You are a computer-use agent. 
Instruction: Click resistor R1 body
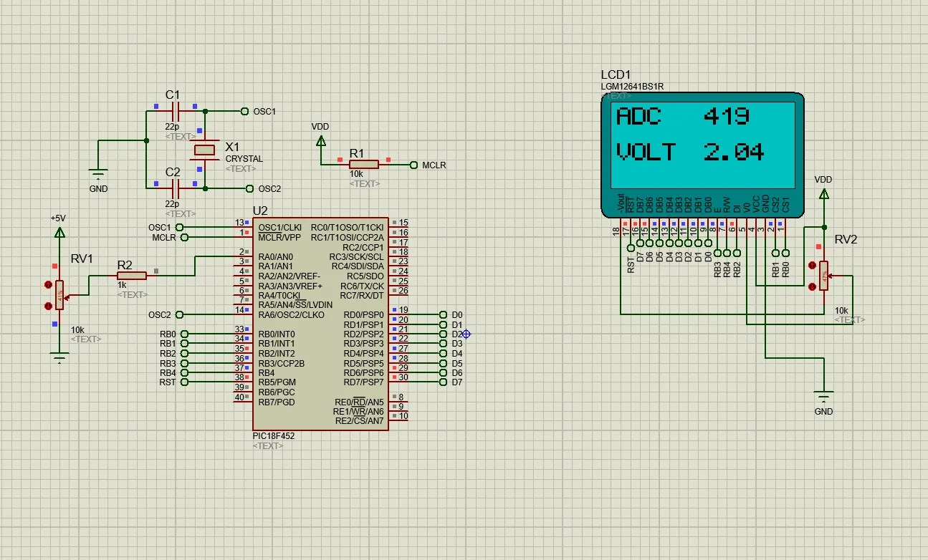(x=364, y=165)
